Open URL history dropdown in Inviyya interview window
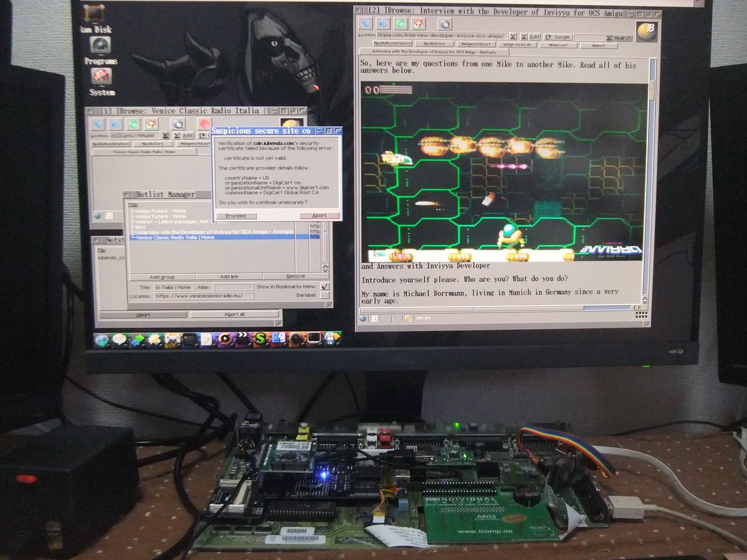This screenshot has width=747, height=560. [x=513, y=37]
